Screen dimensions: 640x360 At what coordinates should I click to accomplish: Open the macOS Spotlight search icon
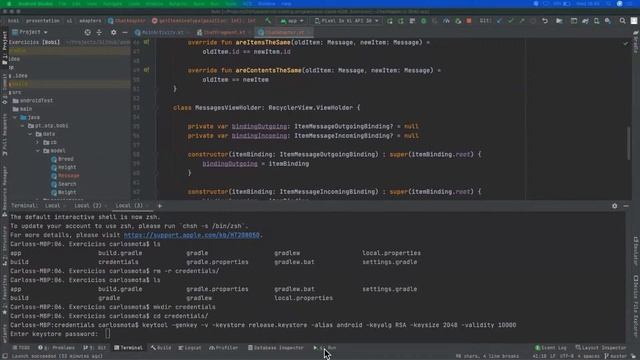click(x=609, y=4)
